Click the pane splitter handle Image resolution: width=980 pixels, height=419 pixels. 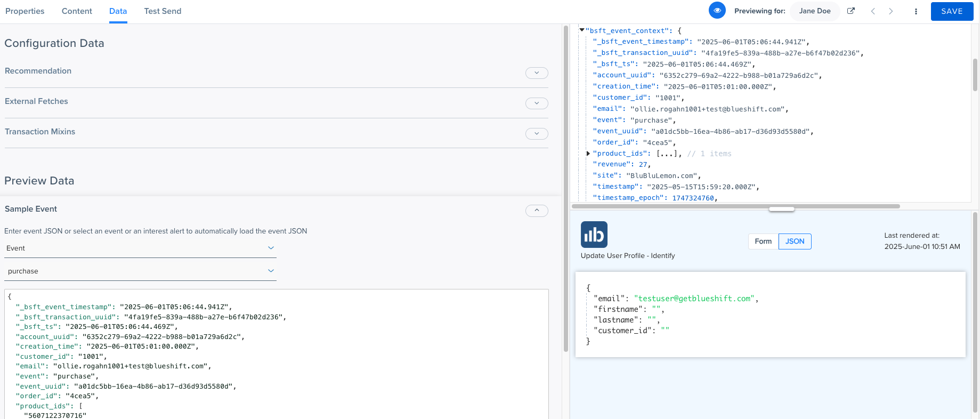point(782,209)
